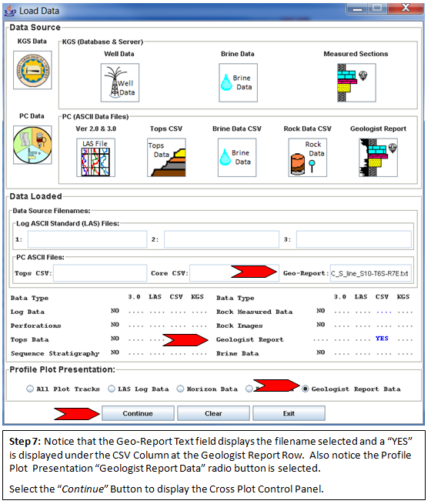Select Horizon Data radio button

pyautogui.click(x=180, y=389)
